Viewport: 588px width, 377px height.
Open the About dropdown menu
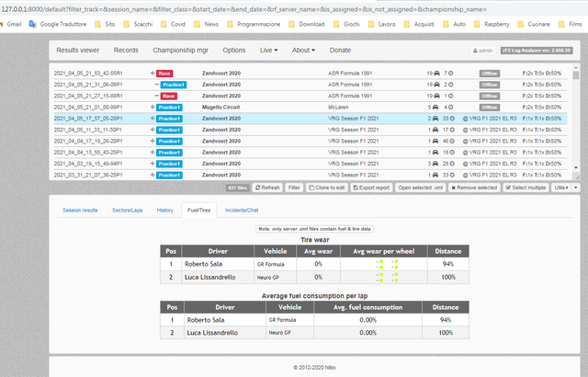click(303, 51)
